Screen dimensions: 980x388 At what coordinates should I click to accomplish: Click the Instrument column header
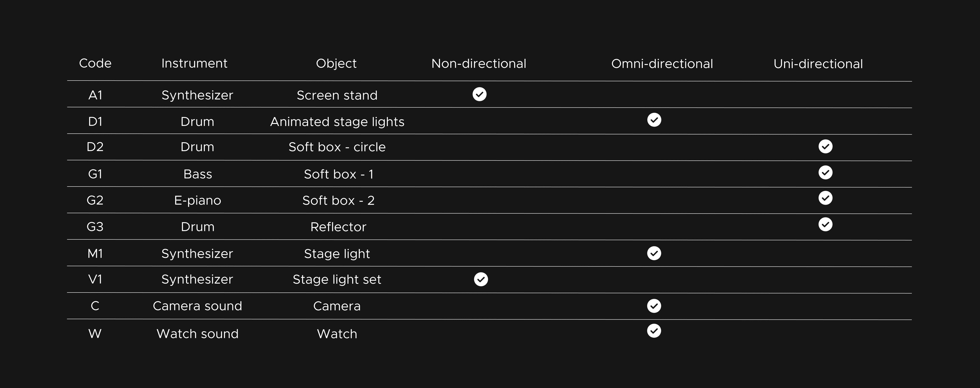click(194, 63)
